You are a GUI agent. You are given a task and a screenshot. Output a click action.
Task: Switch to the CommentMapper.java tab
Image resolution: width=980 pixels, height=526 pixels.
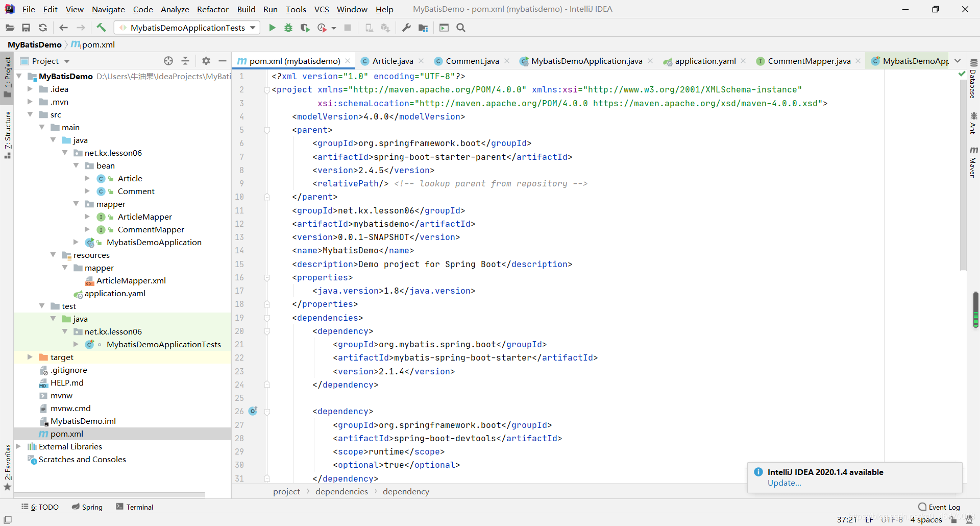(809, 61)
